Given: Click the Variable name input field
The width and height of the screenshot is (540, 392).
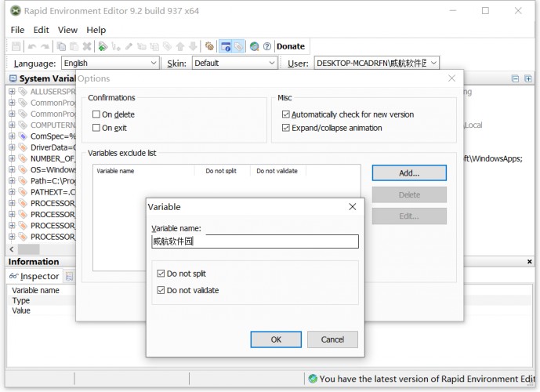Looking at the screenshot, I should point(255,241).
